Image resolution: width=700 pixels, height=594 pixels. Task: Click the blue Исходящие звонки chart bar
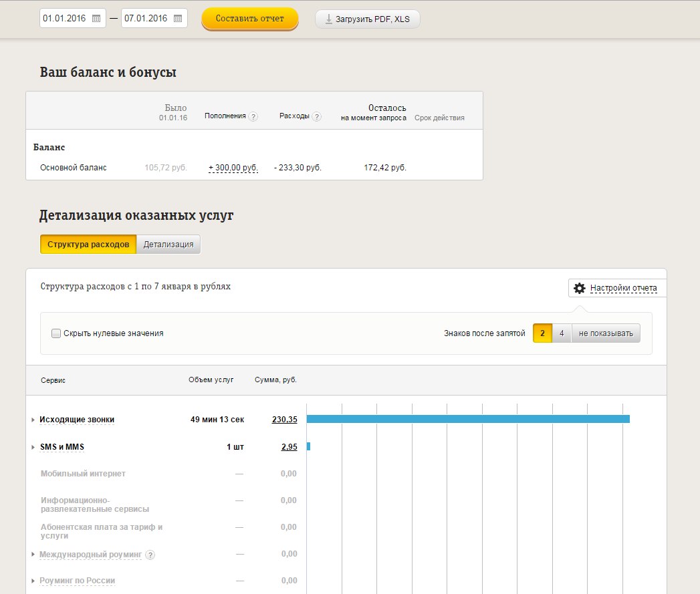tap(468, 419)
